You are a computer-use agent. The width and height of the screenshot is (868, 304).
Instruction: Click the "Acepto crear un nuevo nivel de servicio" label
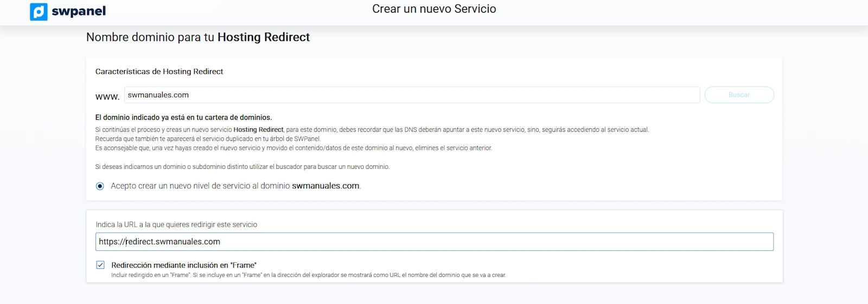201,186
